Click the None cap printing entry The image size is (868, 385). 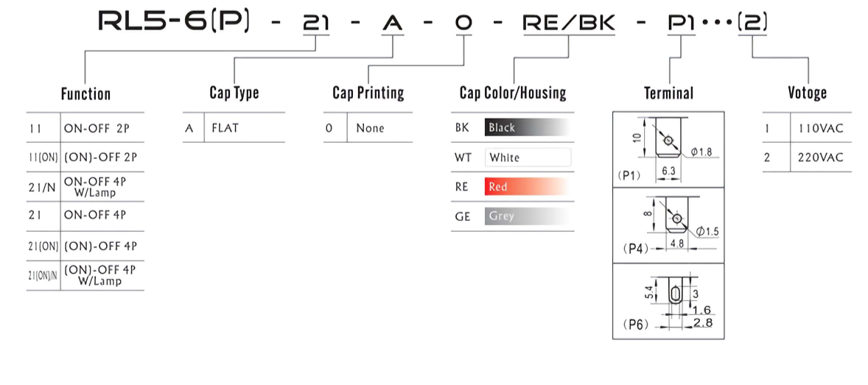pyautogui.click(x=368, y=128)
